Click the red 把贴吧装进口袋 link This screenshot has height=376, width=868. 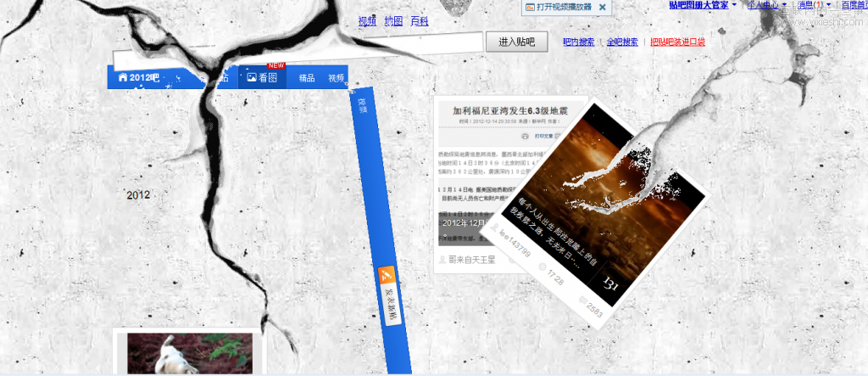(677, 42)
